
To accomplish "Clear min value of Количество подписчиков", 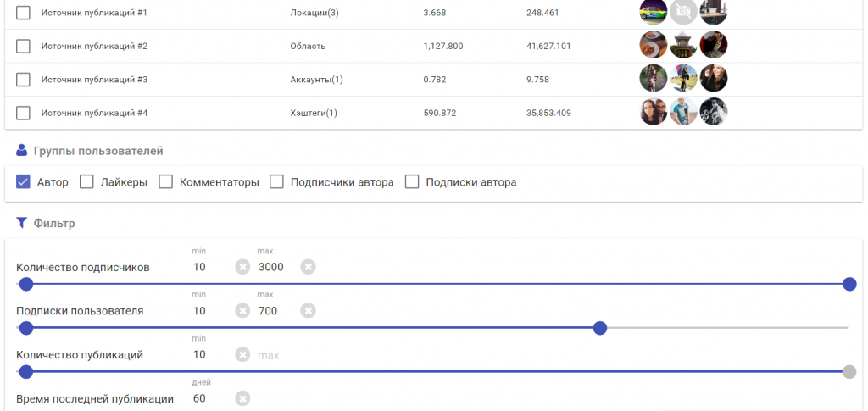I will pyautogui.click(x=242, y=267).
